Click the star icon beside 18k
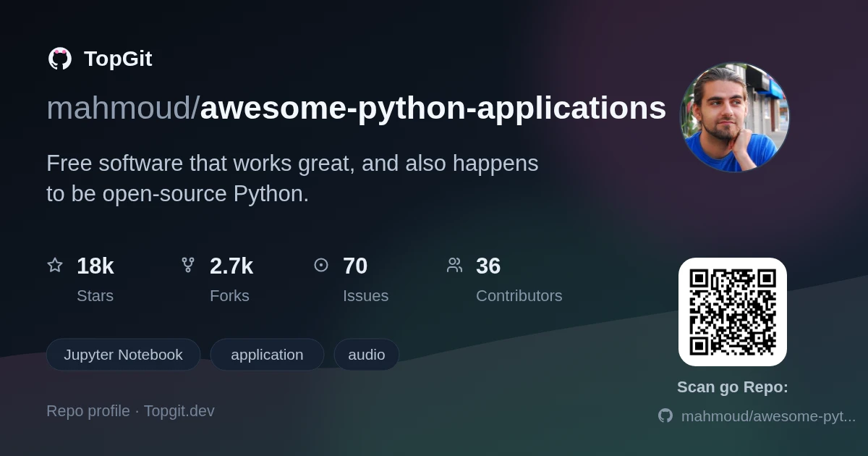The height and width of the screenshot is (456, 868). 55,265
